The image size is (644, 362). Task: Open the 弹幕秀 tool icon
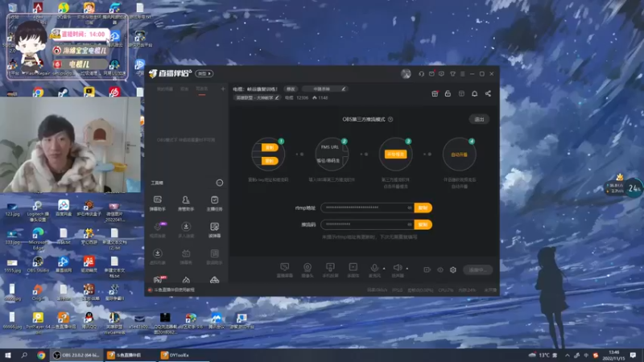point(186,257)
